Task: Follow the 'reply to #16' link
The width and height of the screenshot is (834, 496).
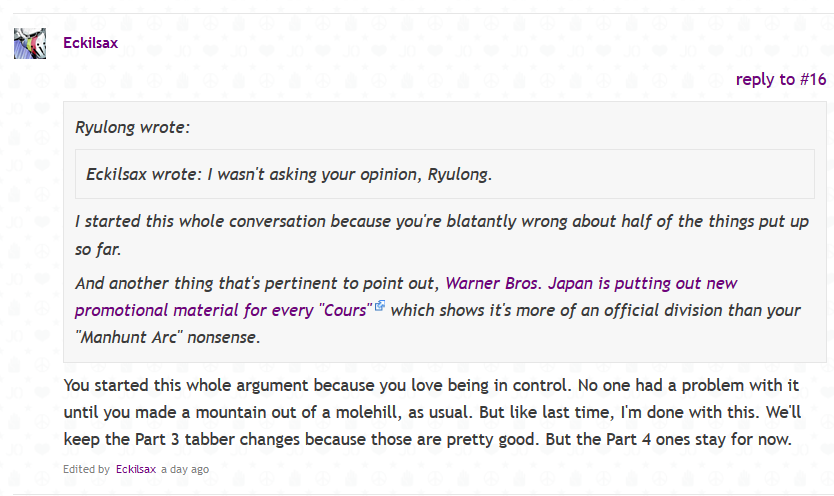Action: pyautogui.click(x=781, y=79)
